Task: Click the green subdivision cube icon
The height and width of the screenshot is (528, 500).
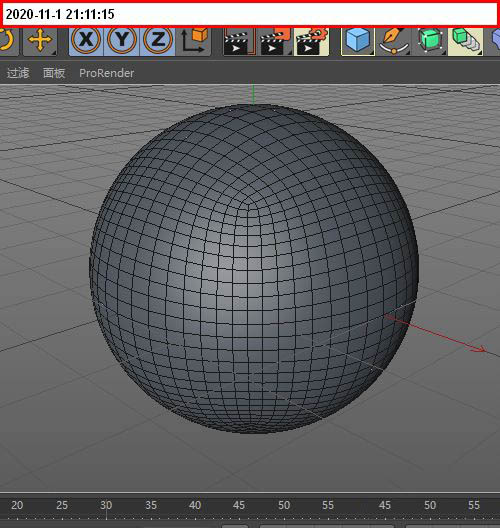Action: click(430, 41)
